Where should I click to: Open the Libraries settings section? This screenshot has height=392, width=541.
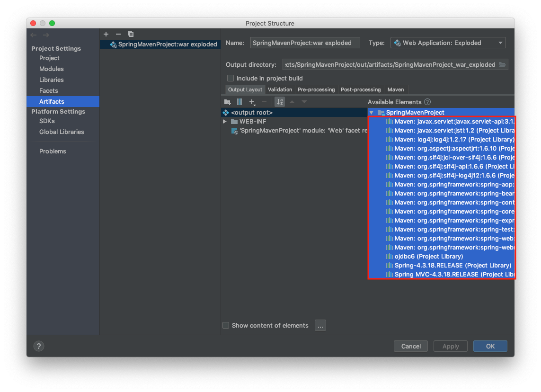click(x=52, y=80)
